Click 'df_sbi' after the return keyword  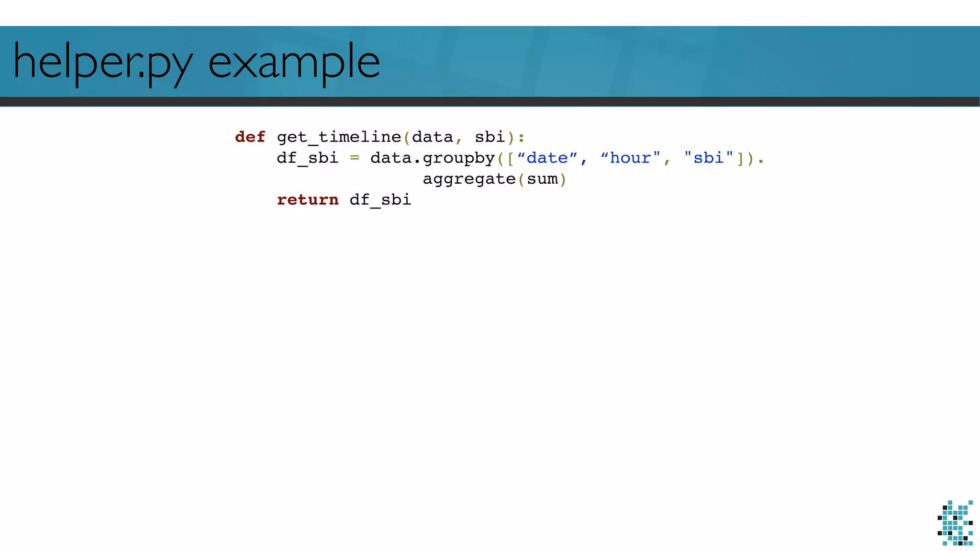click(380, 200)
